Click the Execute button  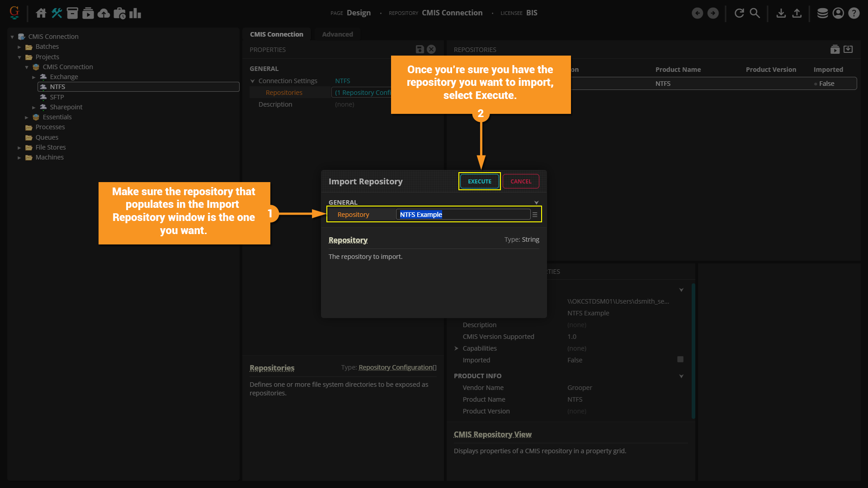pyautogui.click(x=479, y=181)
